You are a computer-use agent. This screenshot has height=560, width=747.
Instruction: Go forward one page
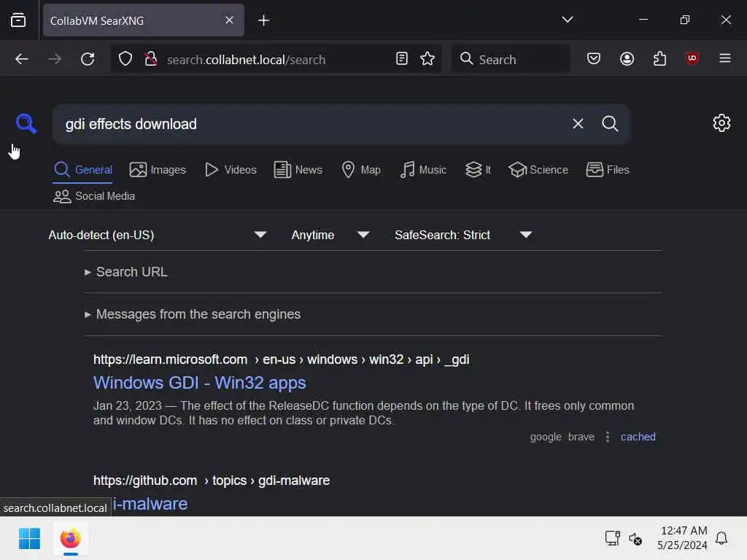[55, 59]
